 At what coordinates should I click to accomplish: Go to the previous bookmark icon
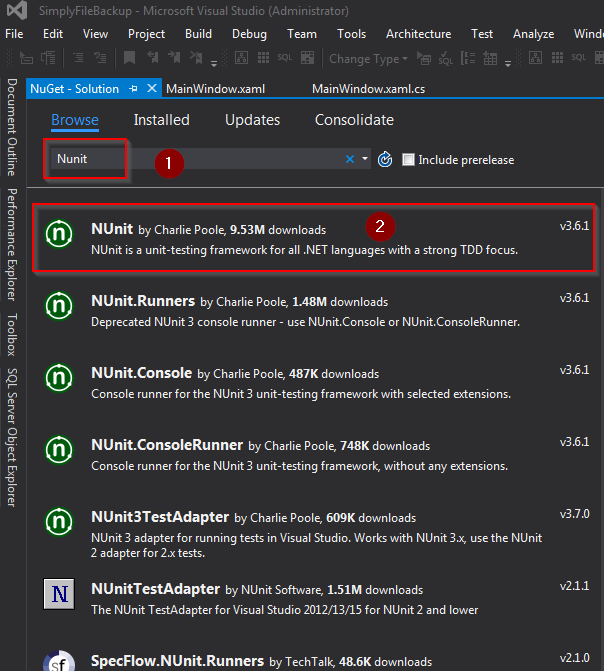(153, 58)
